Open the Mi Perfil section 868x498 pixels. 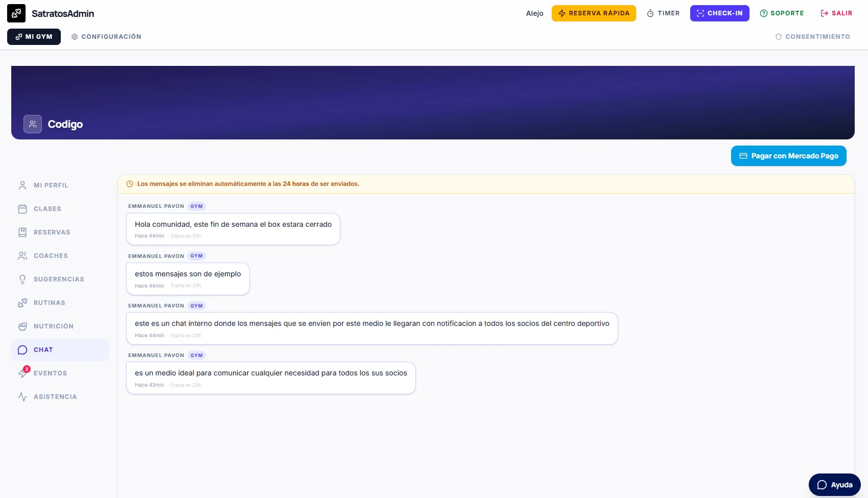coord(60,185)
